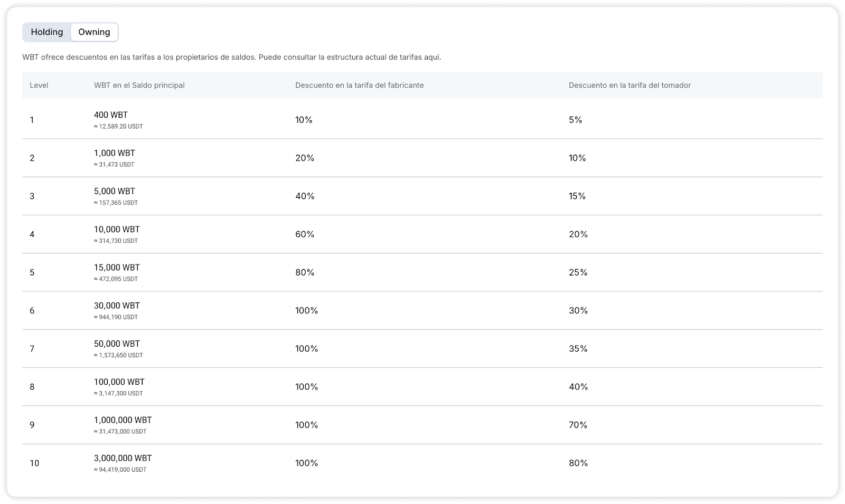This screenshot has width=845, height=504.
Task: Switch to the Holding tab
Action: tap(46, 32)
